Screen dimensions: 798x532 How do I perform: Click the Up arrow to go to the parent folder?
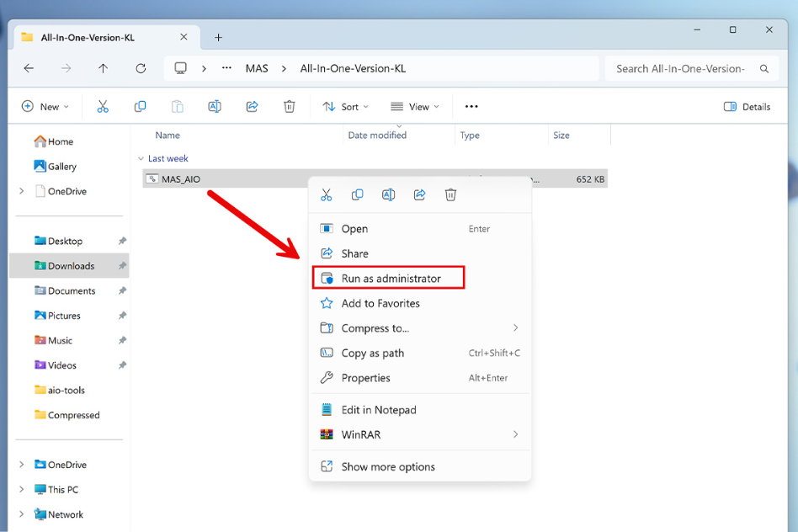(x=103, y=69)
